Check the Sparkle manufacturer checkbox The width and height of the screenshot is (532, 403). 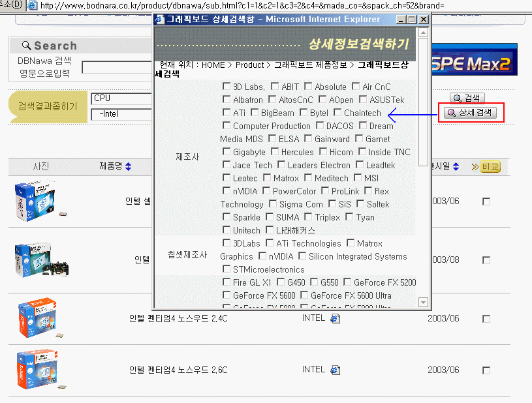point(227,216)
